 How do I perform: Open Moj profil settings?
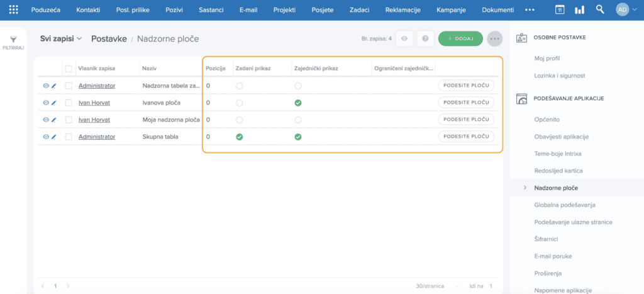(547, 59)
